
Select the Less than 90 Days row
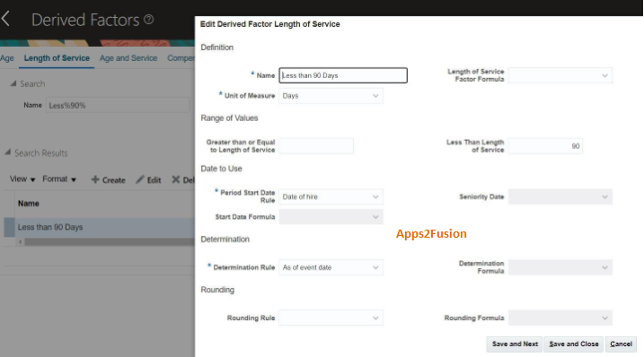pos(100,227)
